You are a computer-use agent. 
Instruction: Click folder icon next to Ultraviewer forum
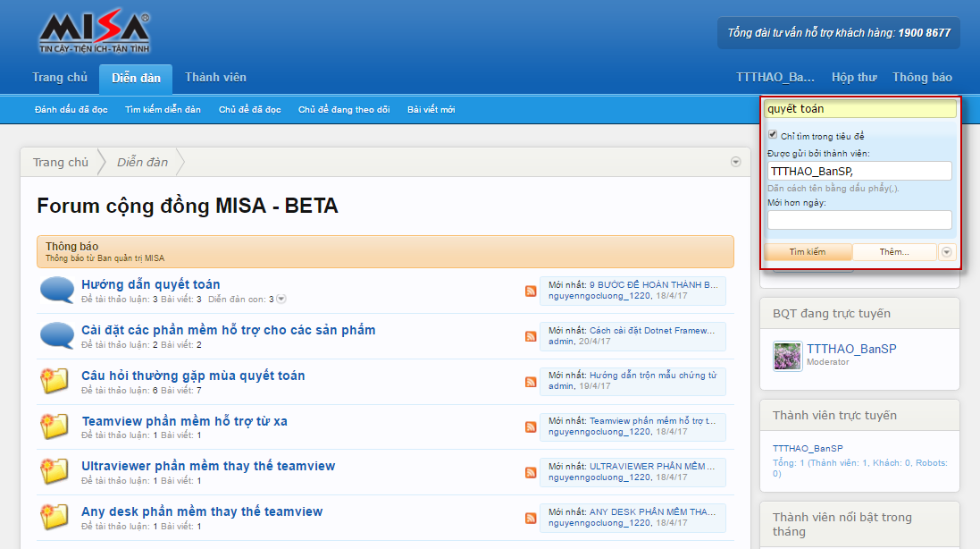point(55,471)
